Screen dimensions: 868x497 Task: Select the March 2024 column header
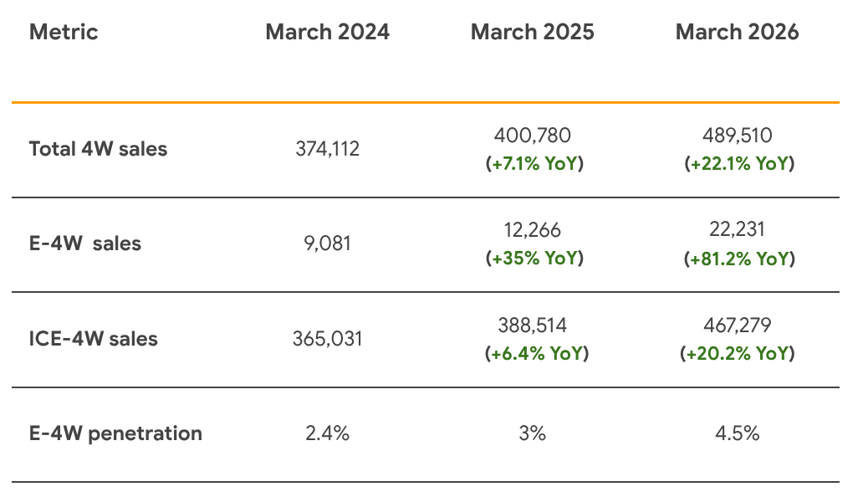[327, 33]
